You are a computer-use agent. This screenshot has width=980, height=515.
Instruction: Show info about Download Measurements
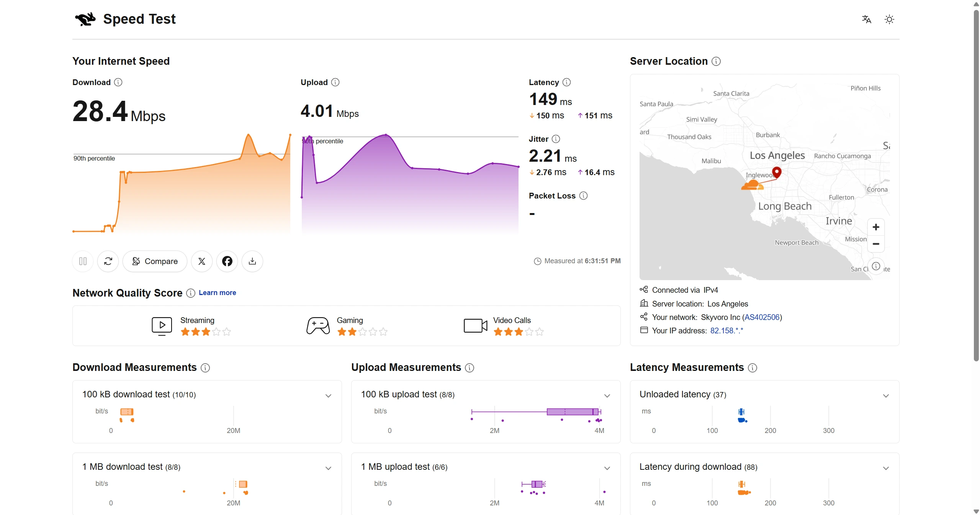pos(205,368)
